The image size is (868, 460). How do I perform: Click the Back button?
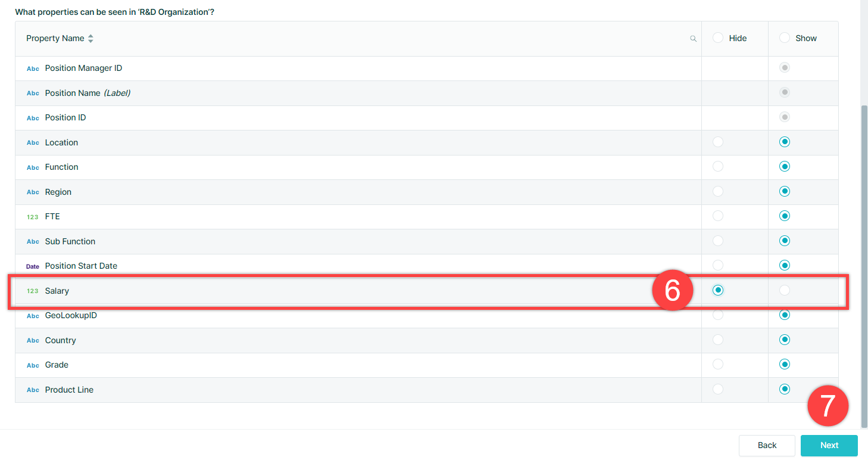pyautogui.click(x=767, y=445)
